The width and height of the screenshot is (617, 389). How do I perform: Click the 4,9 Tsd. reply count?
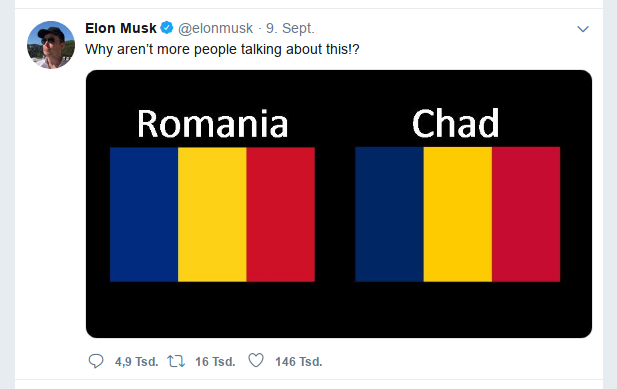coord(136,361)
